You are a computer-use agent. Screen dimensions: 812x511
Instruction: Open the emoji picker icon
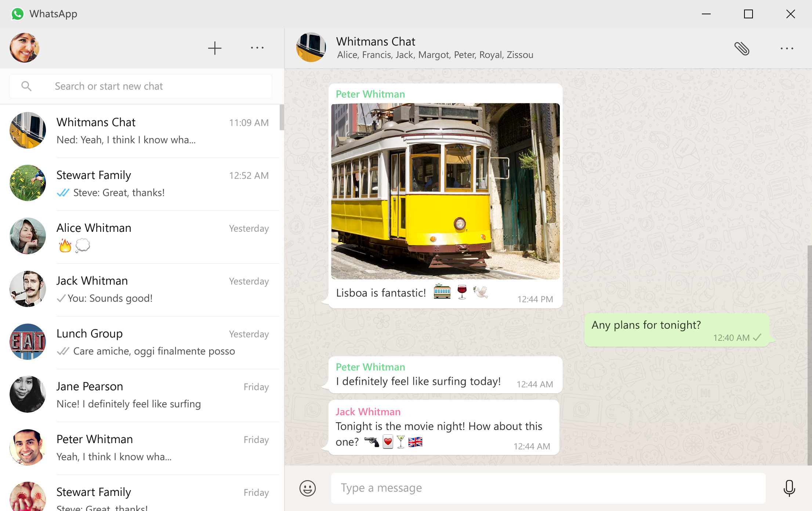click(x=307, y=488)
